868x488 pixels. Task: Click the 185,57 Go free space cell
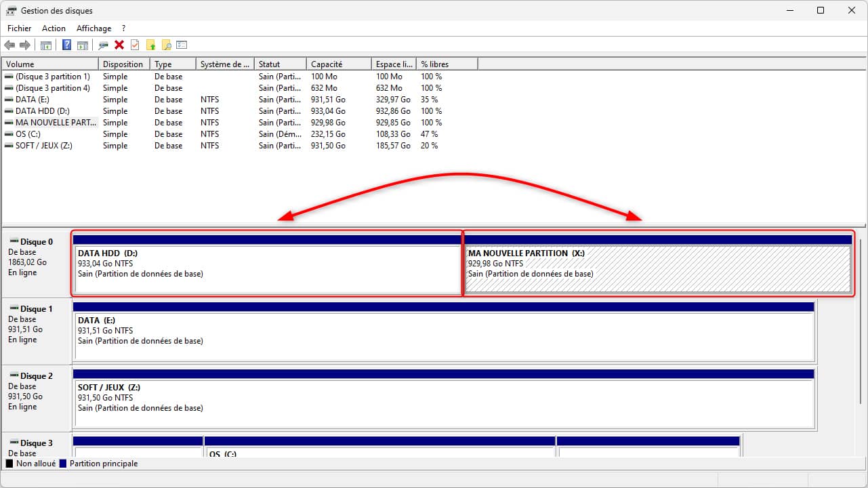[394, 146]
